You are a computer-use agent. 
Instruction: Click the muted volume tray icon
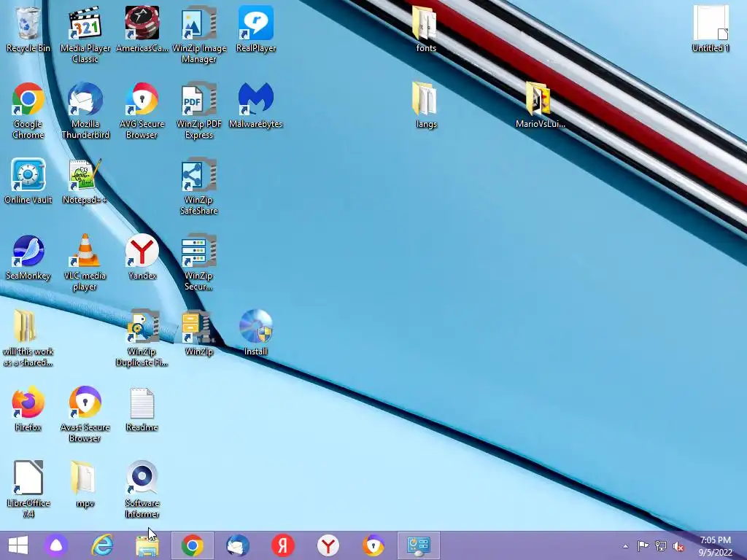tap(678, 546)
